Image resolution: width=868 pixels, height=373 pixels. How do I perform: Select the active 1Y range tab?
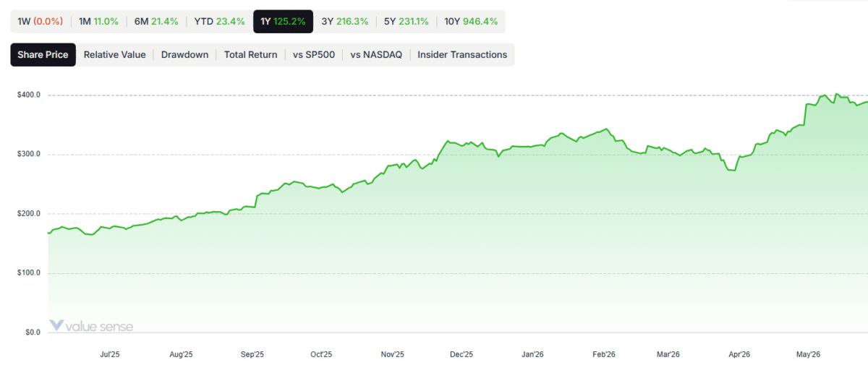(x=284, y=22)
